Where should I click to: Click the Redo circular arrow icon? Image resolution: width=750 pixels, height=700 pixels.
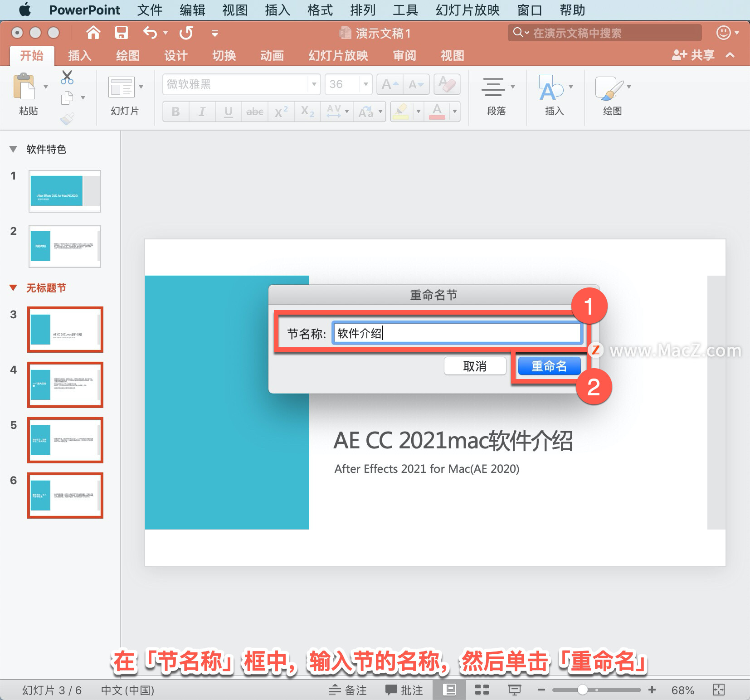(x=186, y=33)
